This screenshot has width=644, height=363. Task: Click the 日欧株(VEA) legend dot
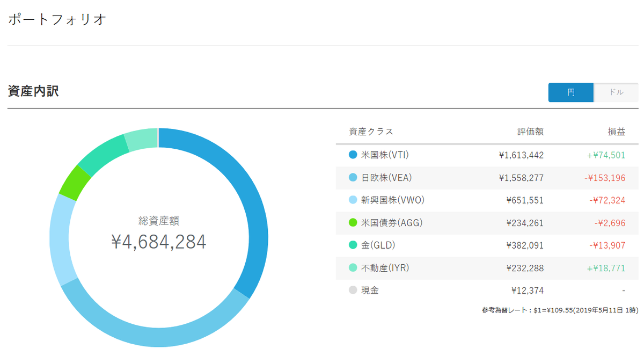coord(353,177)
